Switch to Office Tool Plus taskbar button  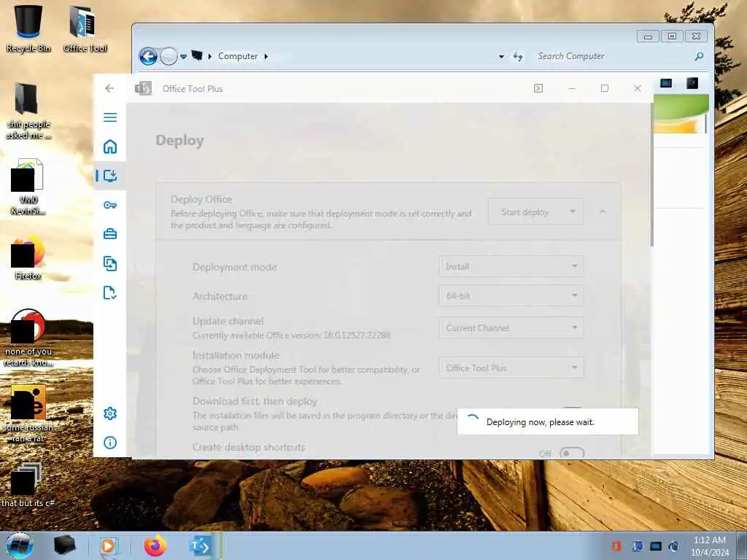coord(201,545)
